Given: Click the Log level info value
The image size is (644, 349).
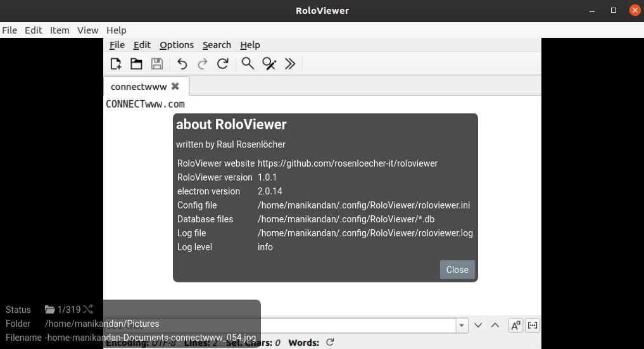Looking at the screenshot, I should 265,247.
